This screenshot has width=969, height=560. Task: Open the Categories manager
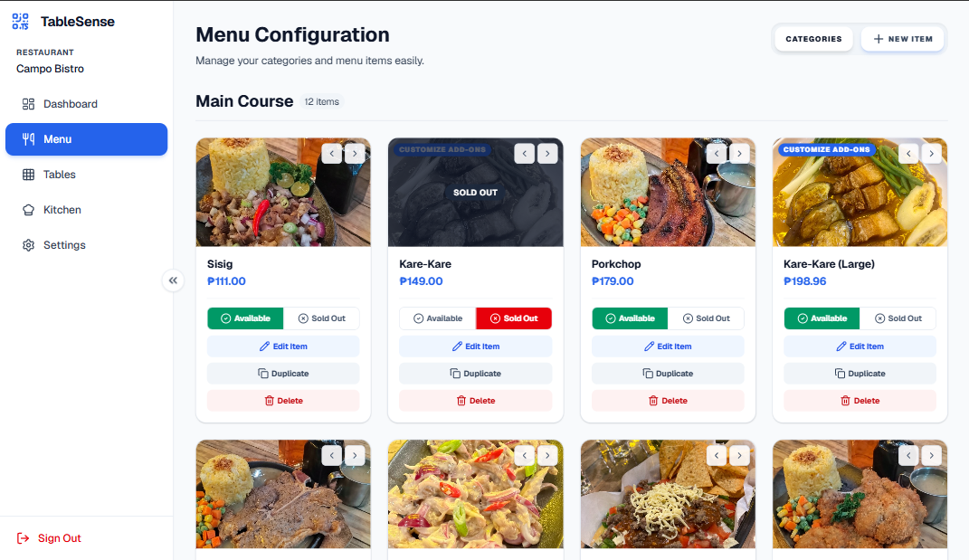(x=813, y=39)
